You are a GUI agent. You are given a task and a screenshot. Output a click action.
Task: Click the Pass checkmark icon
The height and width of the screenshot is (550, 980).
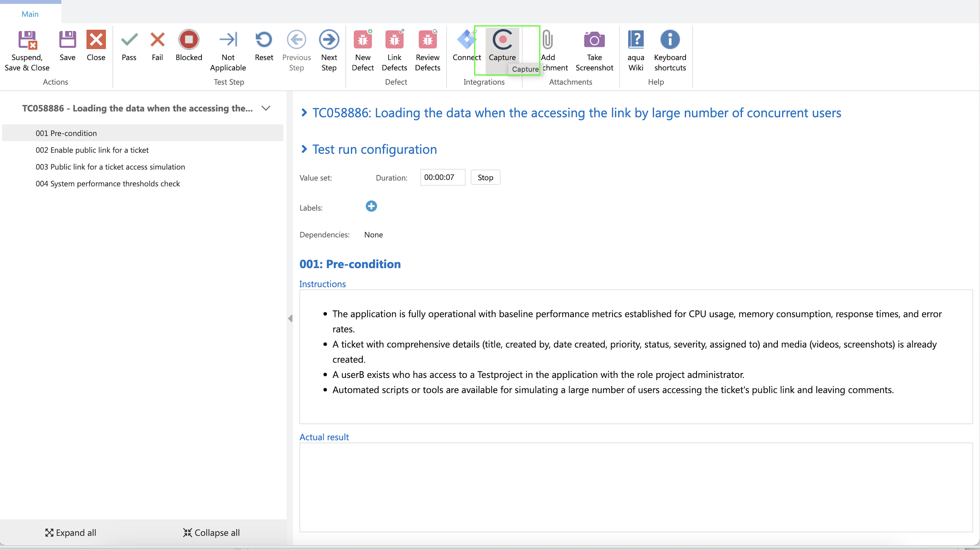tap(129, 40)
